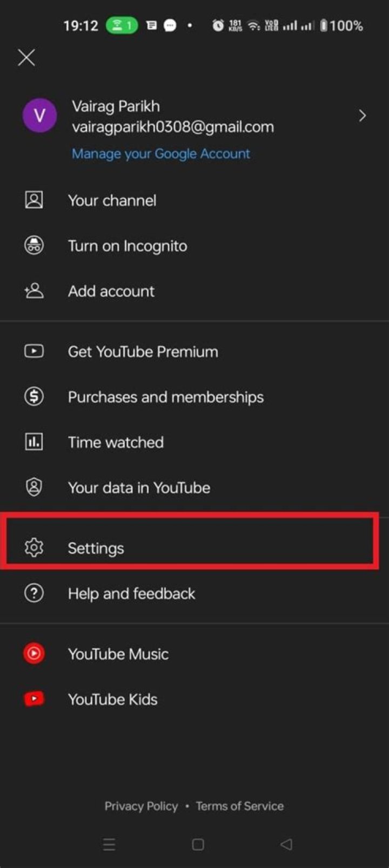Screen dimensions: 389x868
Task: Turn on Incognito mode
Action: pos(127,246)
